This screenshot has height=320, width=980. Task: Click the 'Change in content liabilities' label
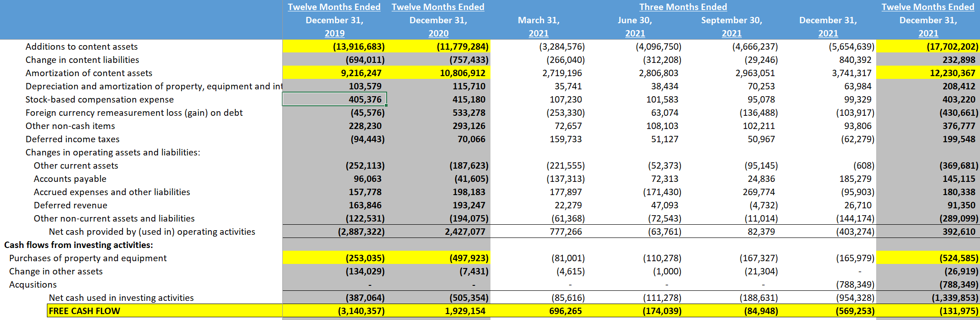click(82, 60)
